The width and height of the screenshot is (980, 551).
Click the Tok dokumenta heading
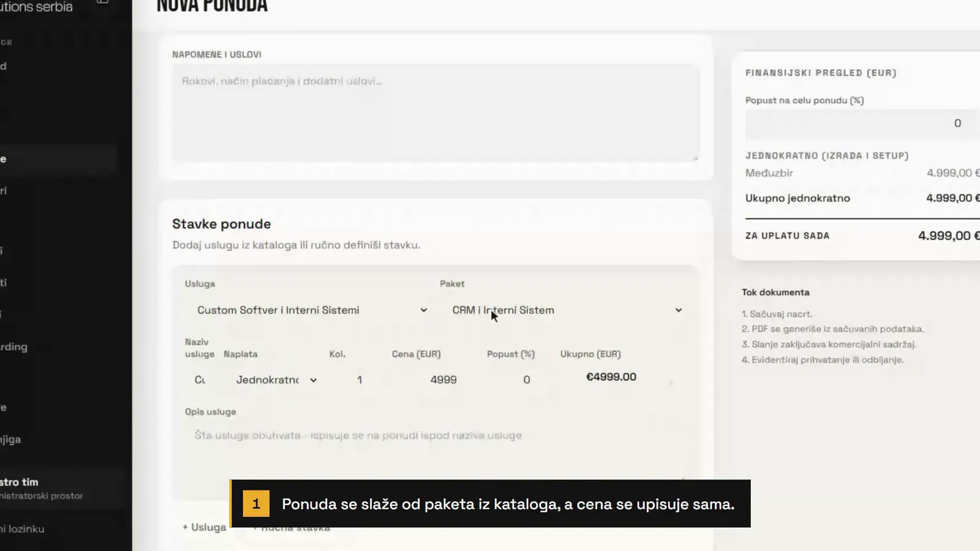[775, 293]
